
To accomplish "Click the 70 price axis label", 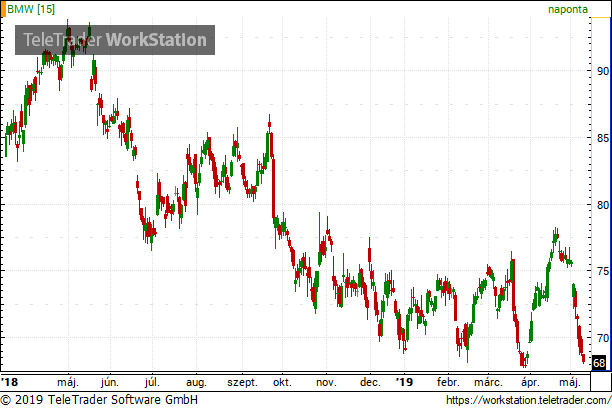I will pos(603,338).
